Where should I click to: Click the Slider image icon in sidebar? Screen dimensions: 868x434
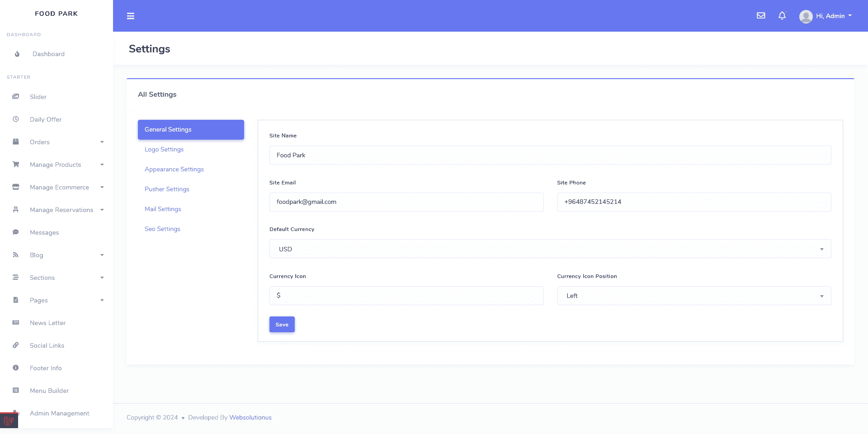point(16,97)
